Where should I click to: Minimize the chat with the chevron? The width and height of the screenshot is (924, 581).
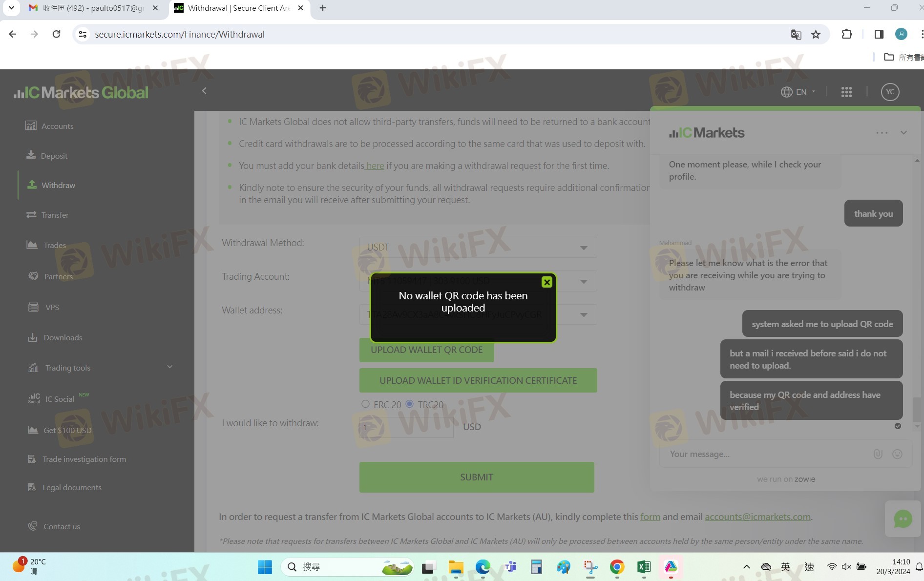coord(903,133)
